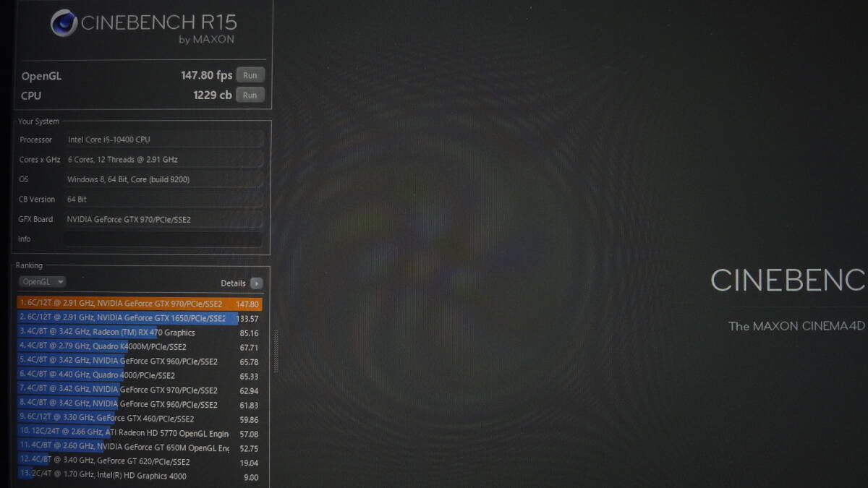Select ranking row GeForce GT 650M

(x=140, y=448)
